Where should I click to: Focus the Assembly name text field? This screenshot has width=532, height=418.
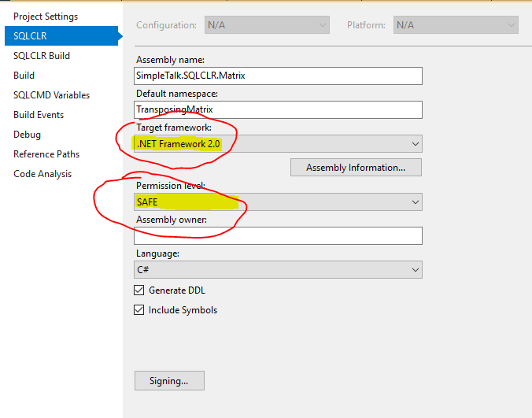pos(278,76)
